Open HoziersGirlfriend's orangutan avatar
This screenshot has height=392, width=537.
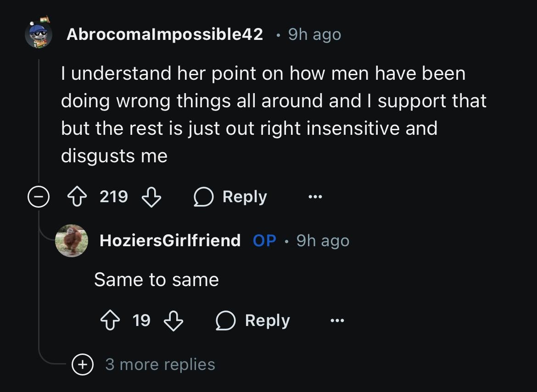(x=72, y=240)
